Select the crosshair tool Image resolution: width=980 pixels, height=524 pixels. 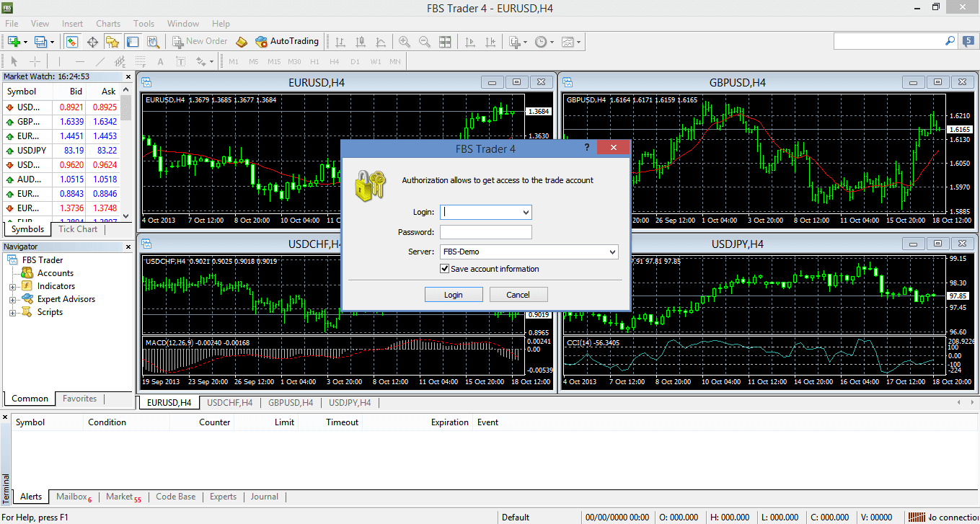tap(34, 61)
